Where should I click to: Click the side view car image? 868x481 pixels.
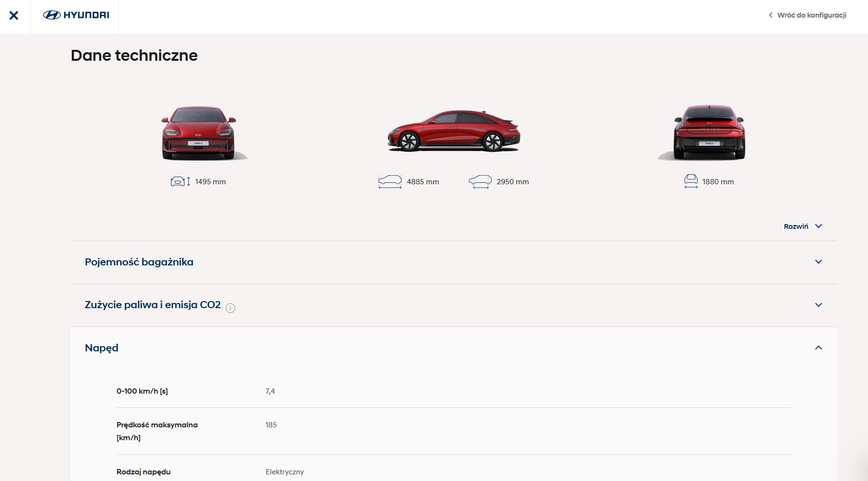click(454, 131)
